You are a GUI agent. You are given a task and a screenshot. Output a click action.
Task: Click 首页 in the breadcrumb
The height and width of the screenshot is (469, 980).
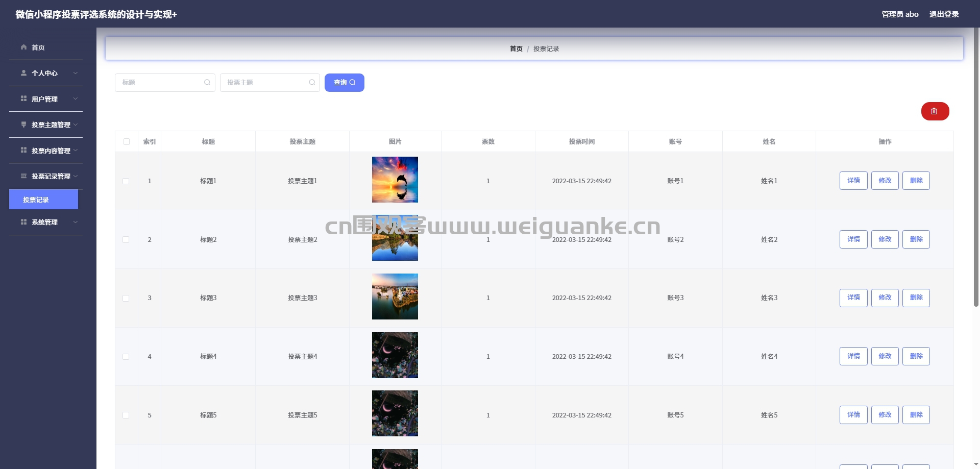click(516, 48)
